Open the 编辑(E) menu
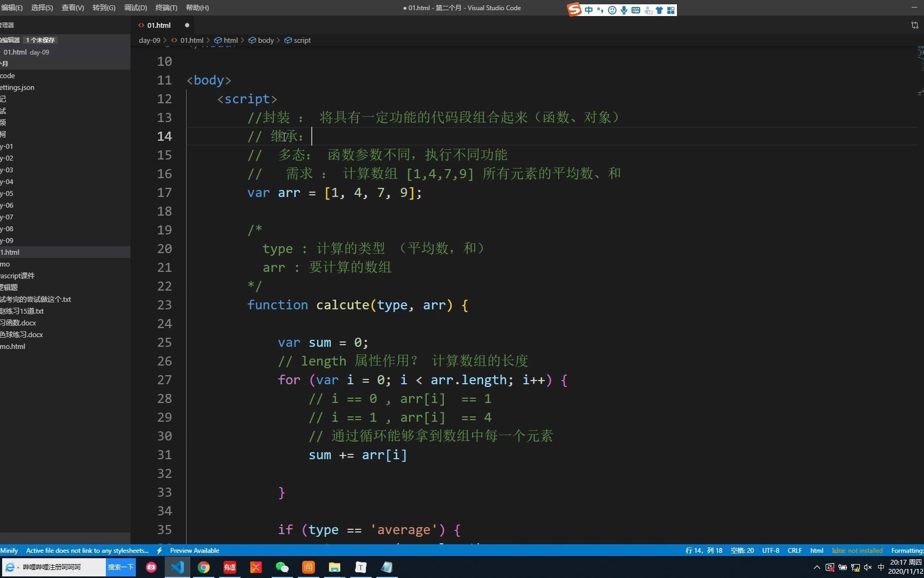 12,7
